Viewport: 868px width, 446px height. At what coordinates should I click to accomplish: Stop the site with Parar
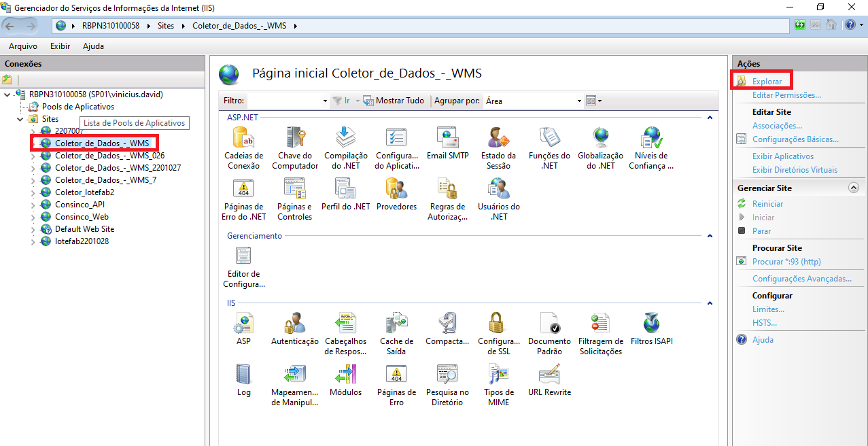click(761, 231)
